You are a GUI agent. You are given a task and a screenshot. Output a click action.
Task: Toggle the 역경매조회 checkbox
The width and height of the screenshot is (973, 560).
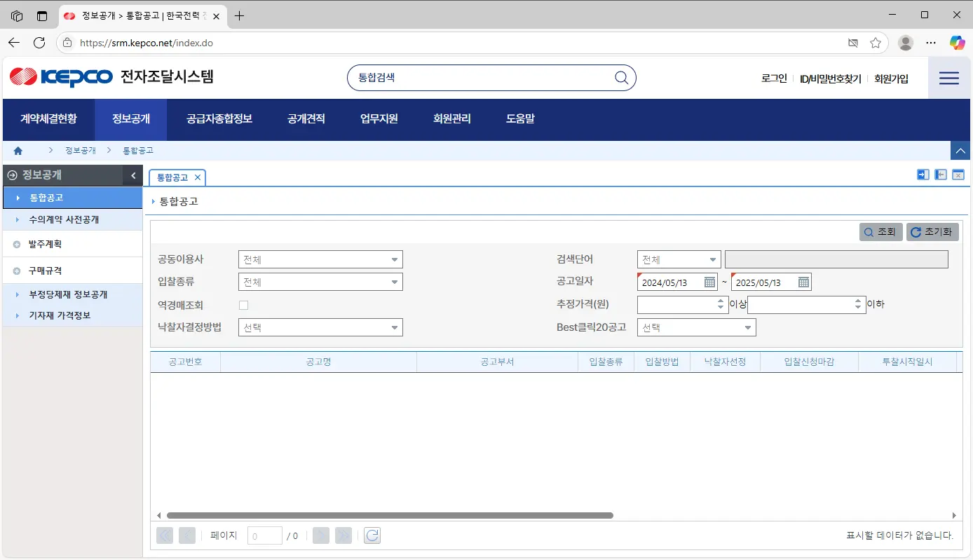[243, 305]
